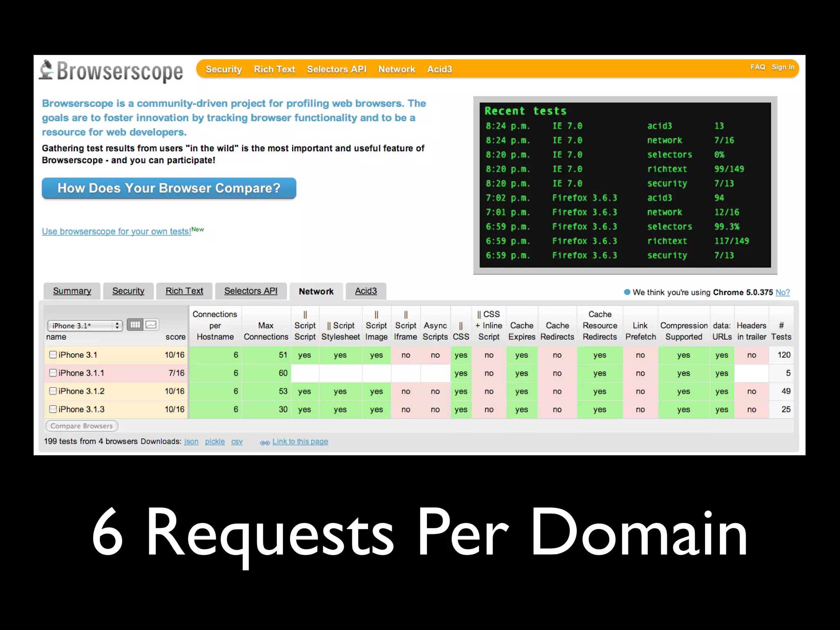This screenshot has height=630, width=840.
Task: Click the blue dot browser indicator
Action: pos(627,292)
